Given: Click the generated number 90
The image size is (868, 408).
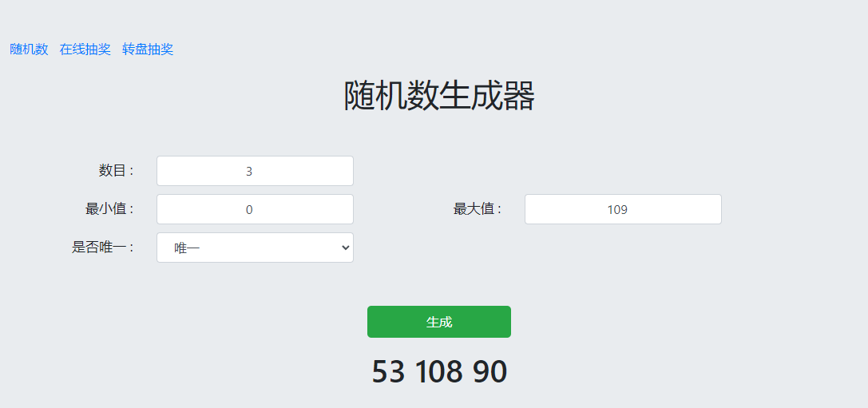Looking at the screenshot, I should (489, 372).
